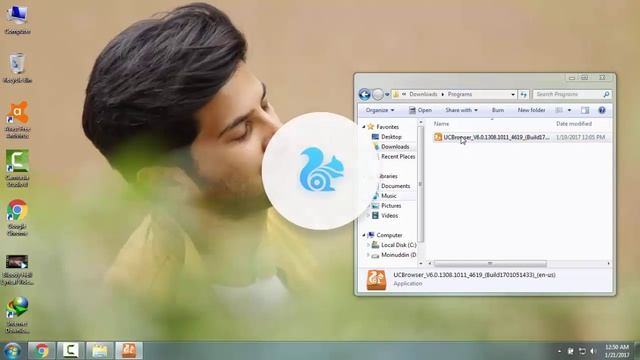Screen dimensions: 640x360
Task: Open the views dropdown arrow
Action: [569, 110]
